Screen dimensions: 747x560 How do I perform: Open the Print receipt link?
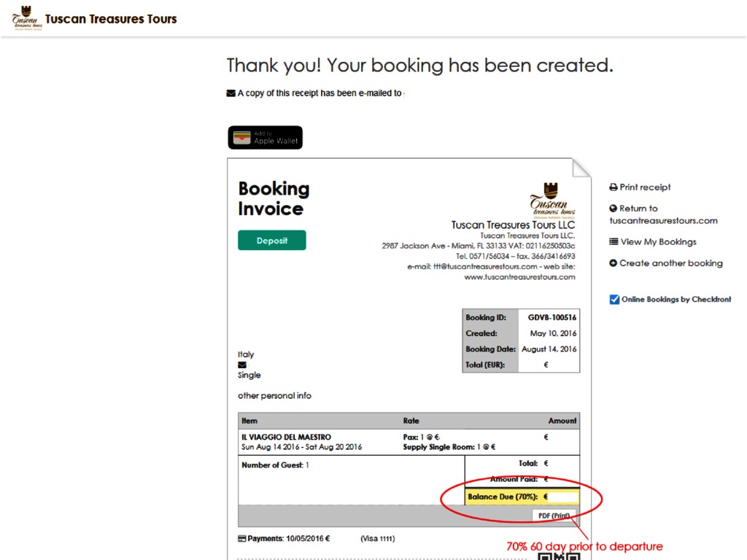[645, 187]
